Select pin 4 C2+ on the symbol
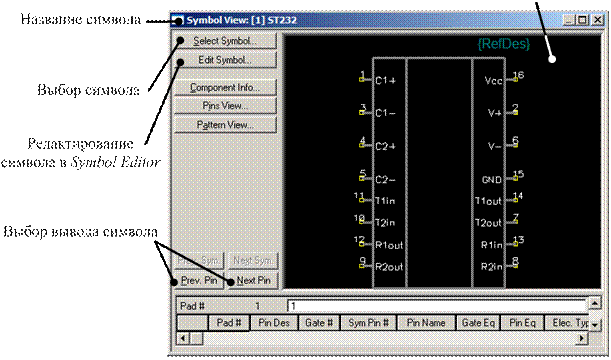Image resolution: width=611 pixels, height=360 pixels. pos(362,145)
